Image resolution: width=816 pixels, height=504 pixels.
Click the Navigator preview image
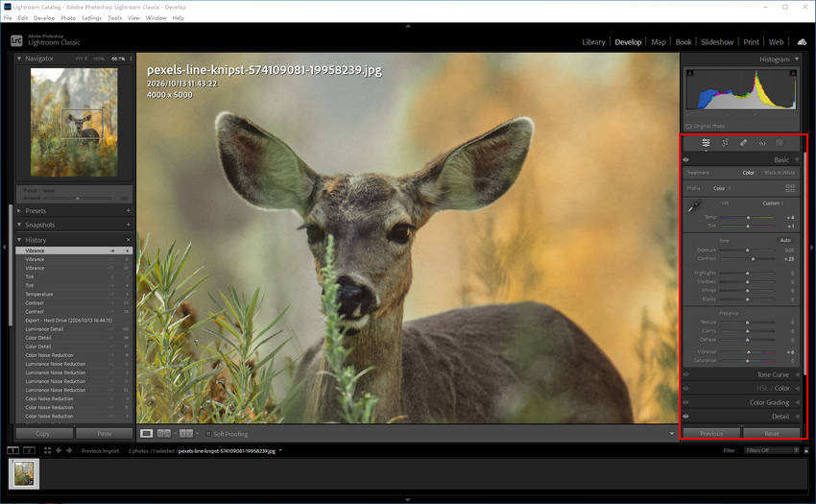coord(74,122)
